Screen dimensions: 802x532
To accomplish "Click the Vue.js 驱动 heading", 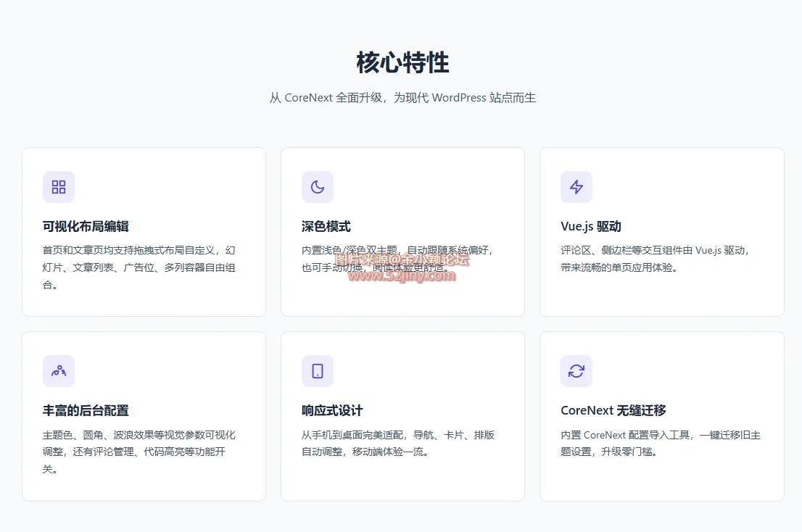I will (591, 226).
